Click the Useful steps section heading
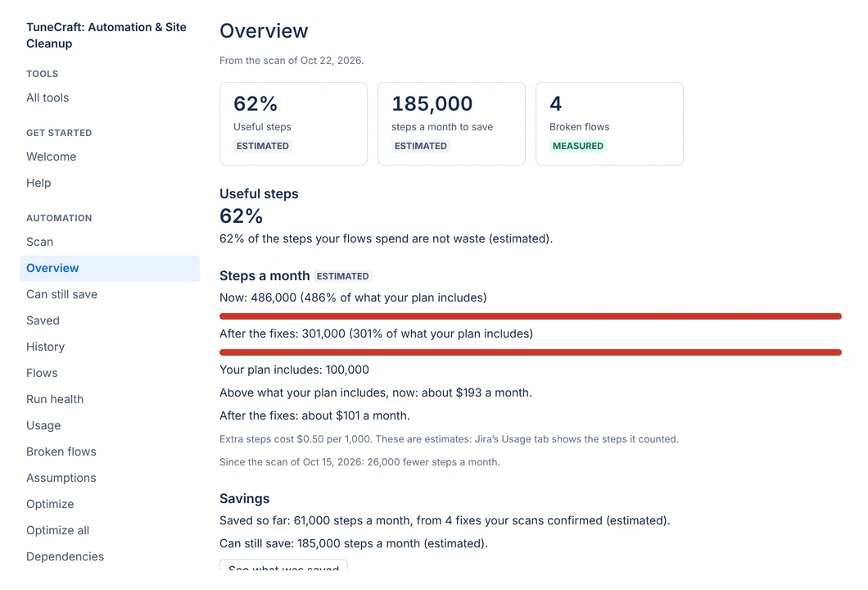This screenshot has width=868, height=590. click(x=259, y=194)
